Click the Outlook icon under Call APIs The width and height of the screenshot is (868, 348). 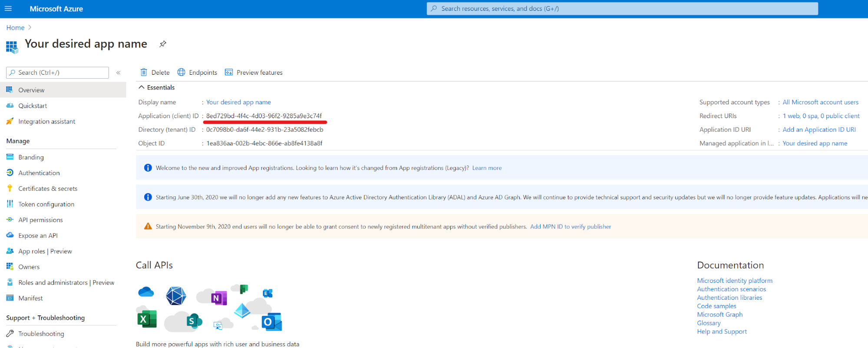click(x=271, y=322)
